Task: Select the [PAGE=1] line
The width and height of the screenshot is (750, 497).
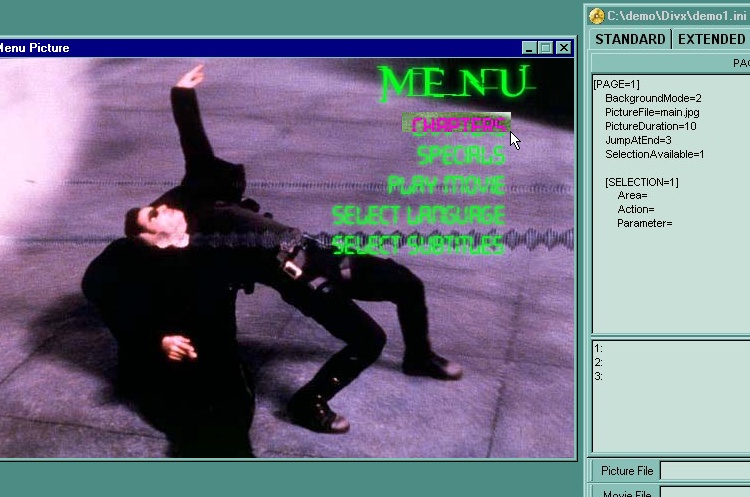Action: tap(616, 84)
